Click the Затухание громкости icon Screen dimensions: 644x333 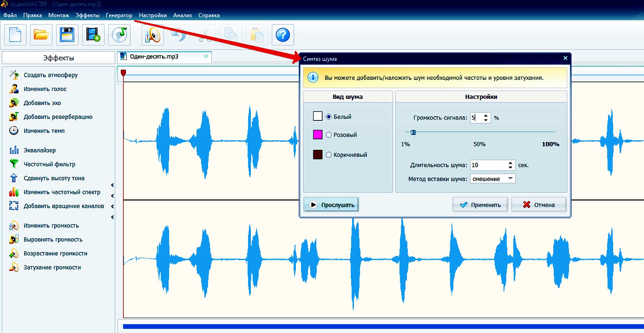click(x=14, y=267)
